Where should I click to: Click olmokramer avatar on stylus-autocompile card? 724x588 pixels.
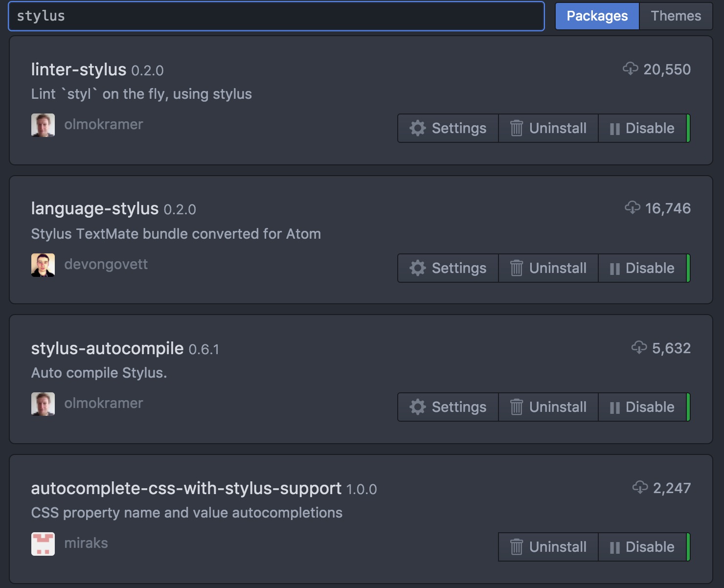pyautogui.click(x=43, y=404)
